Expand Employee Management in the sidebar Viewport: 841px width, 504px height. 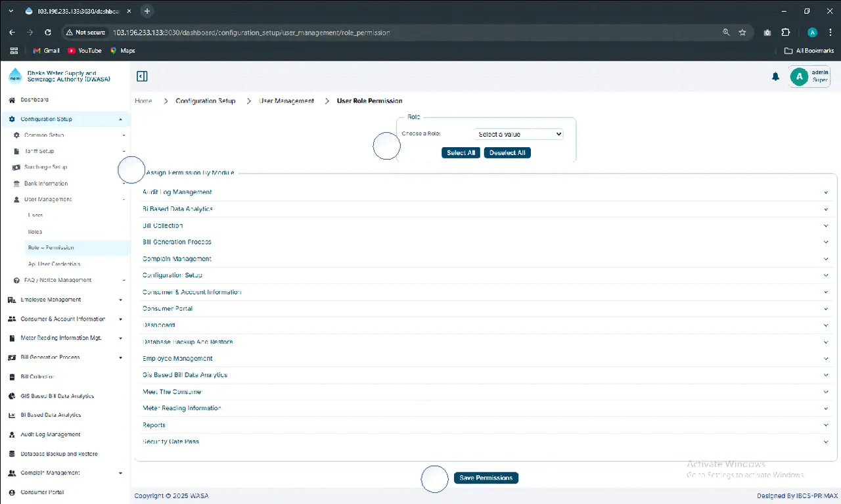pos(65,300)
